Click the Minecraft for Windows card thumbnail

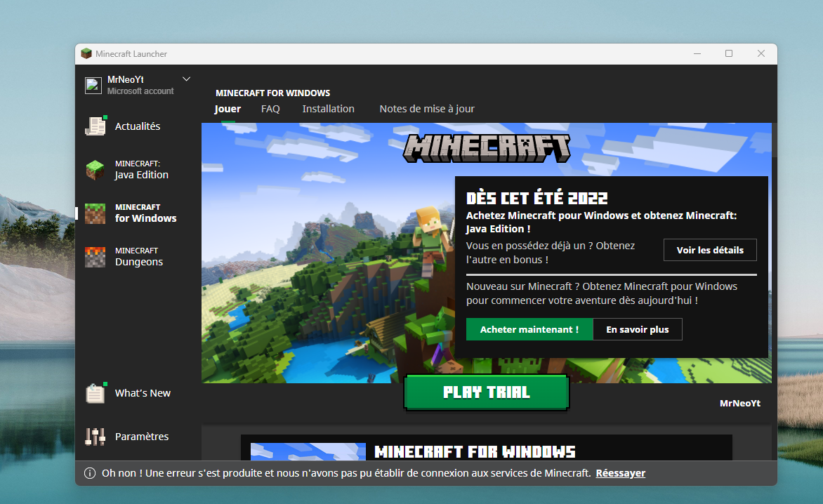308,451
